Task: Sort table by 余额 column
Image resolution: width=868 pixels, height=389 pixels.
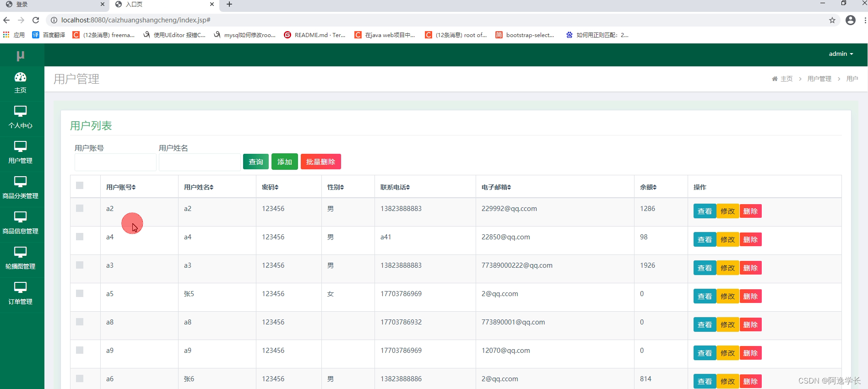Action: point(648,187)
